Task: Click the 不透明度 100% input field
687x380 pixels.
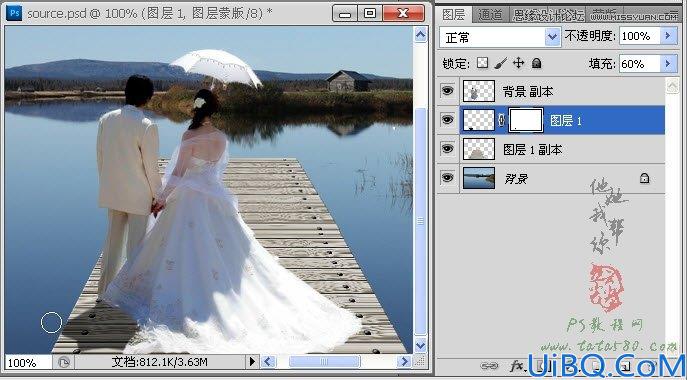Action: pyautogui.click(x=640, y=36)
